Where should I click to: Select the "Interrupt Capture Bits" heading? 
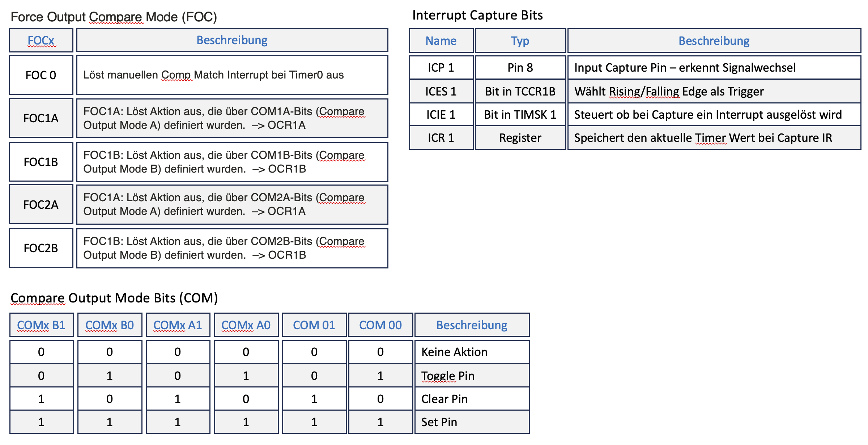point(477,15)
